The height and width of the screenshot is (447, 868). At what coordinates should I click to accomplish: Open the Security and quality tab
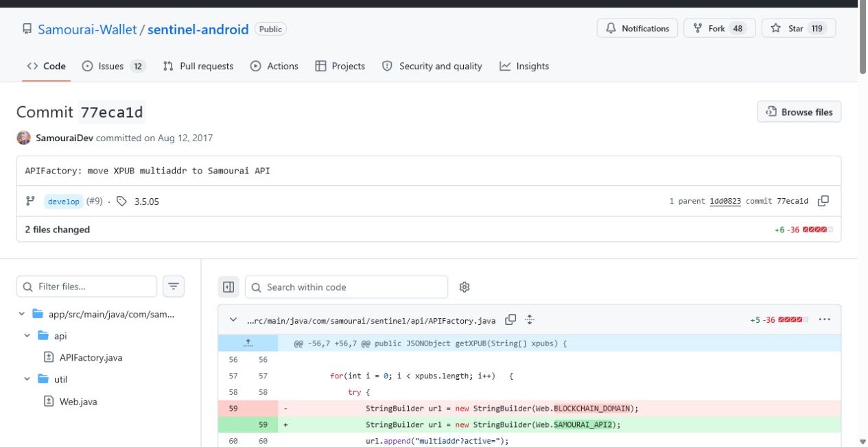click(432, 67)
